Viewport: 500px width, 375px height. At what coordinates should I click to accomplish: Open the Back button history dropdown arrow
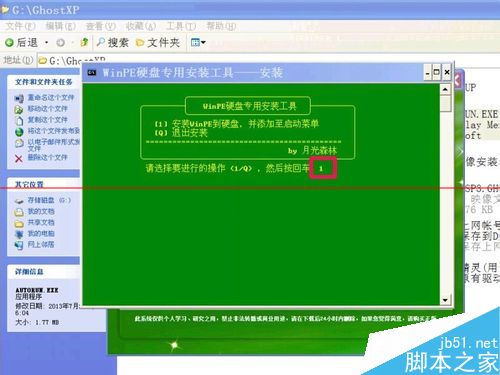47,43
